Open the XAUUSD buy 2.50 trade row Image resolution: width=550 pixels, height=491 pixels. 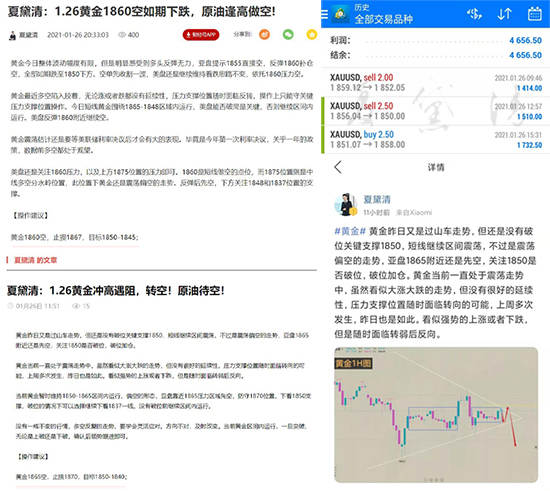[x=435, y=139]
